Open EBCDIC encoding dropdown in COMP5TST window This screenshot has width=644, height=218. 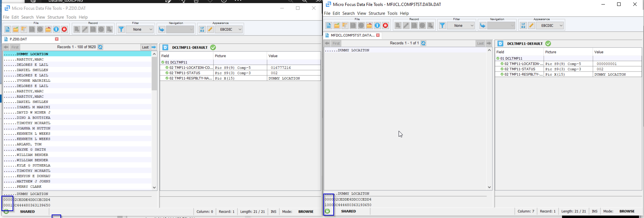pyautogui.click(x=550, y=25)
